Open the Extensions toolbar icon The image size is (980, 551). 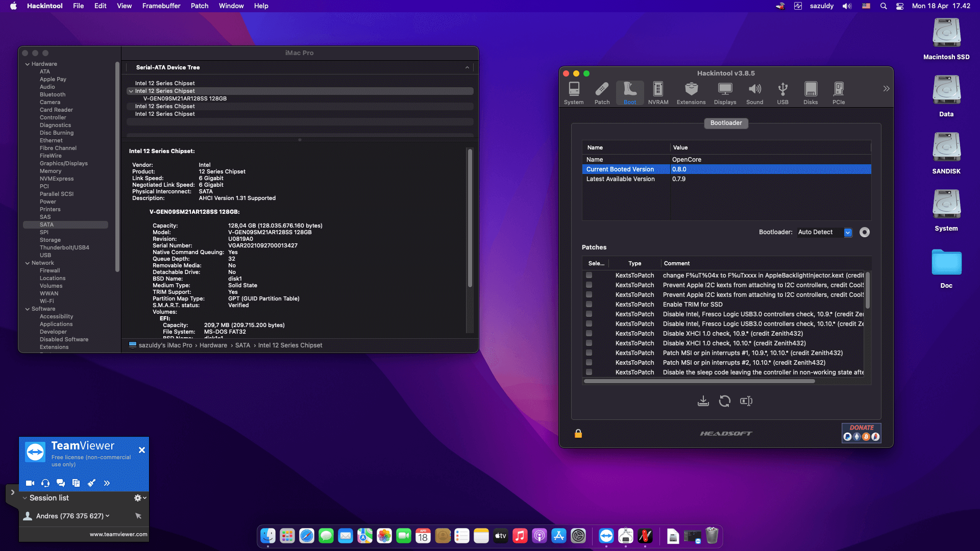pos(691,93)
